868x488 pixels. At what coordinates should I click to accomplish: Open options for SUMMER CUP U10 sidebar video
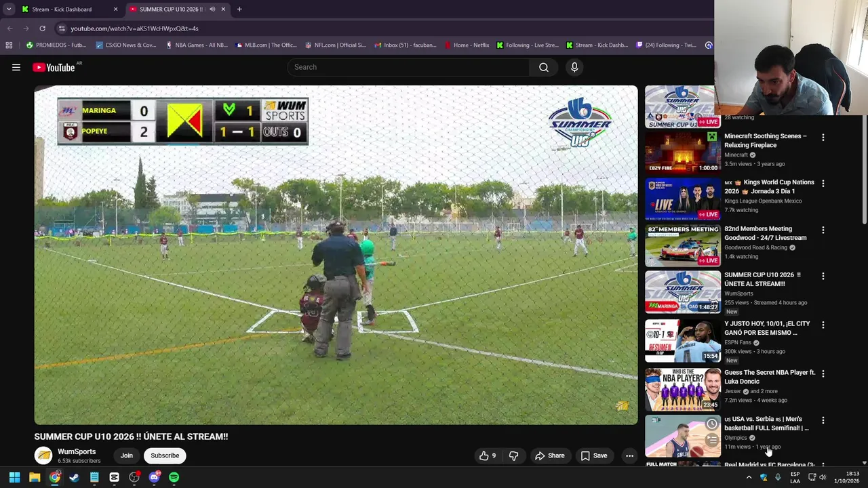[823, 277]
